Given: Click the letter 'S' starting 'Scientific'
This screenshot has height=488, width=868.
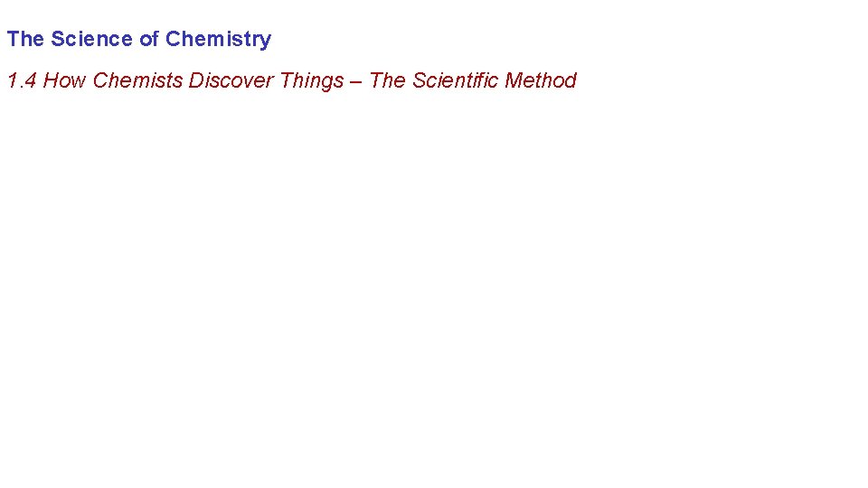Looking at the screenshot, I should [419, 80].
